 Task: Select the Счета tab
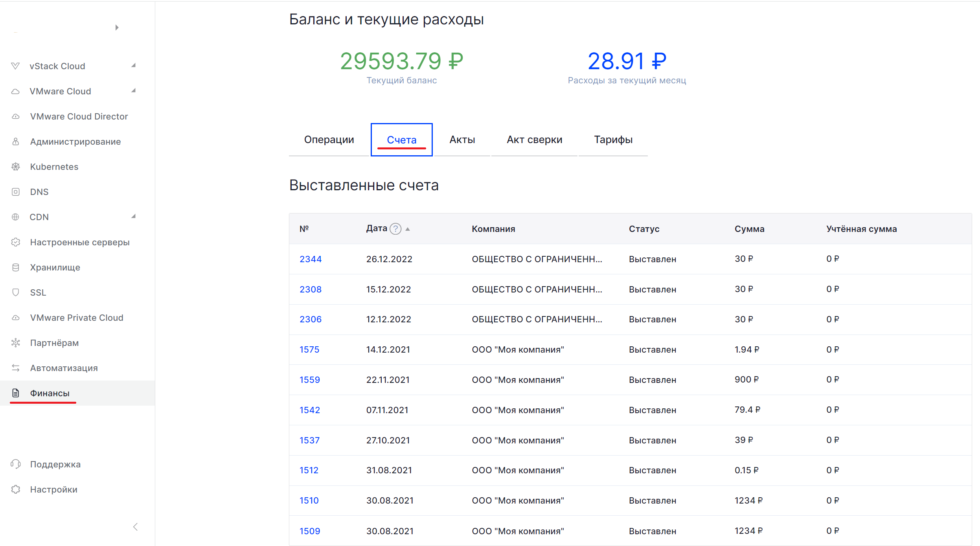402,140
